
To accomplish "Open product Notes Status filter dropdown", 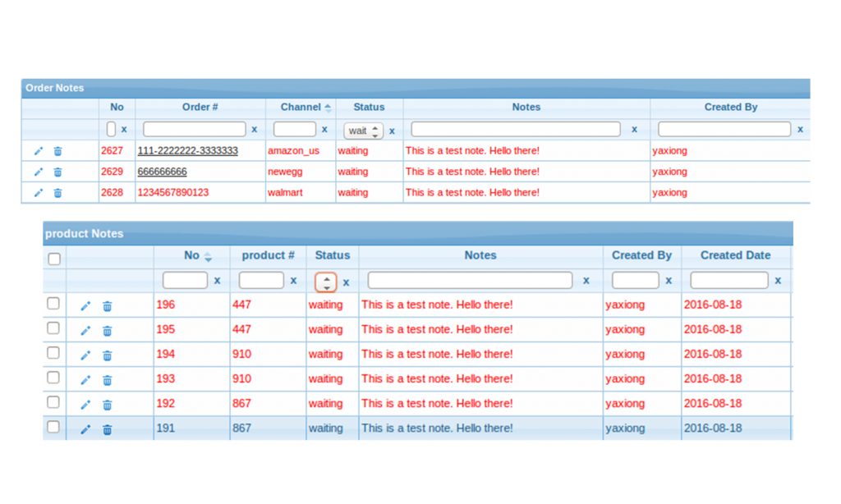I will (x=326, y=282).
